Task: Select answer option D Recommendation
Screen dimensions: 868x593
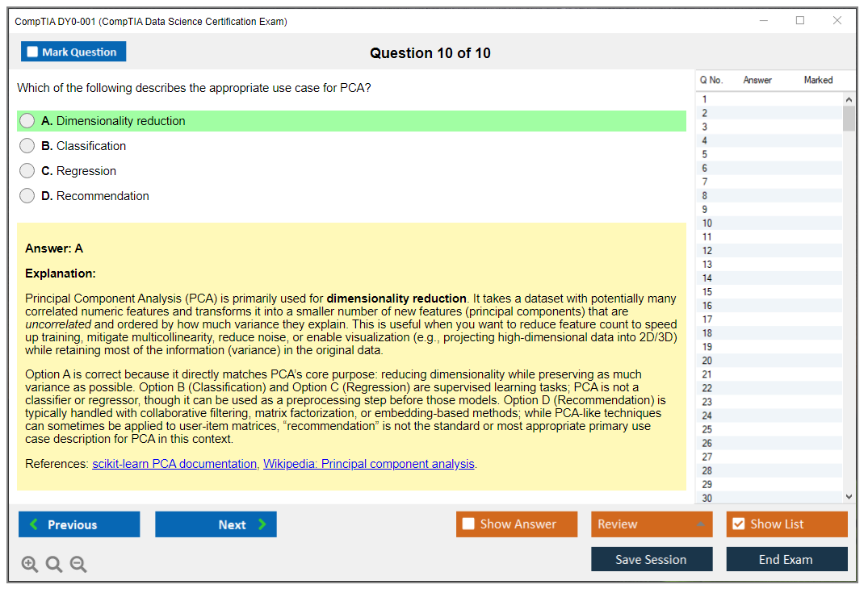Action: click(x=27, y=195)
